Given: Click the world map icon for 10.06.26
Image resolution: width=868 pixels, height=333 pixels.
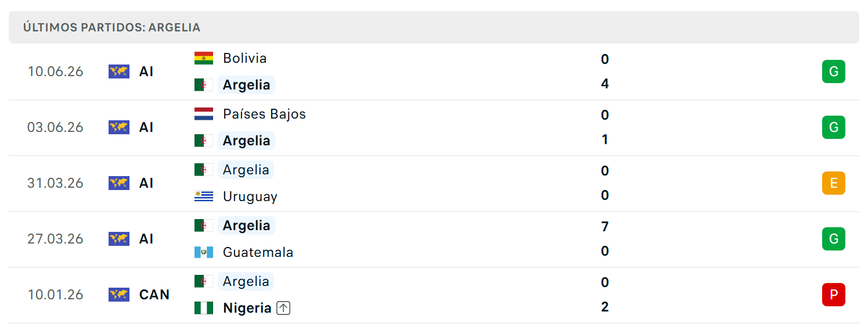Looking at the screenshot, I should tap(119, 71).
